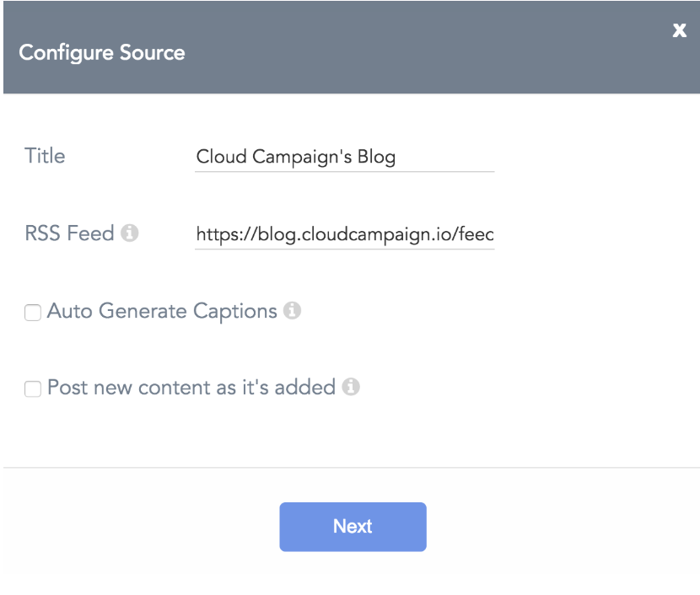Show info for Auto Generate Captions
700x595 pixels.
click(x=292, y=310)
